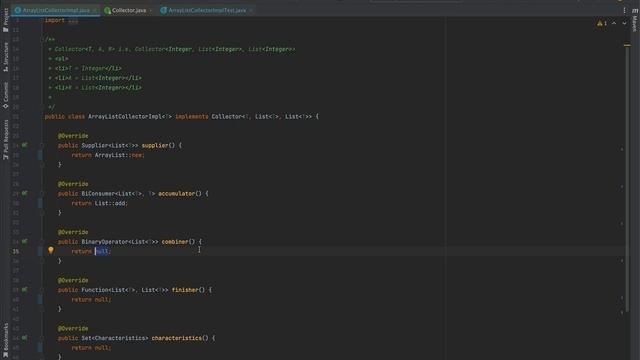Expand the folded import statements
The height and width of the screenshot is (360, 640).
tap(73, 20)
